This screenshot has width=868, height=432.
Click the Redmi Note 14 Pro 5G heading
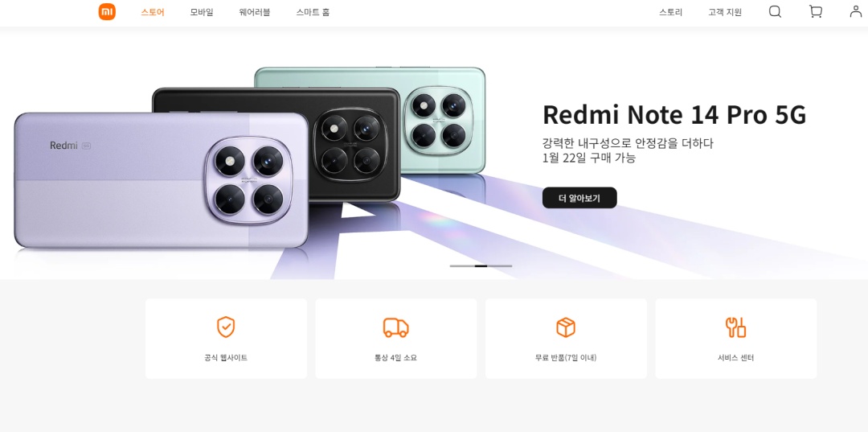click(674, 115)
